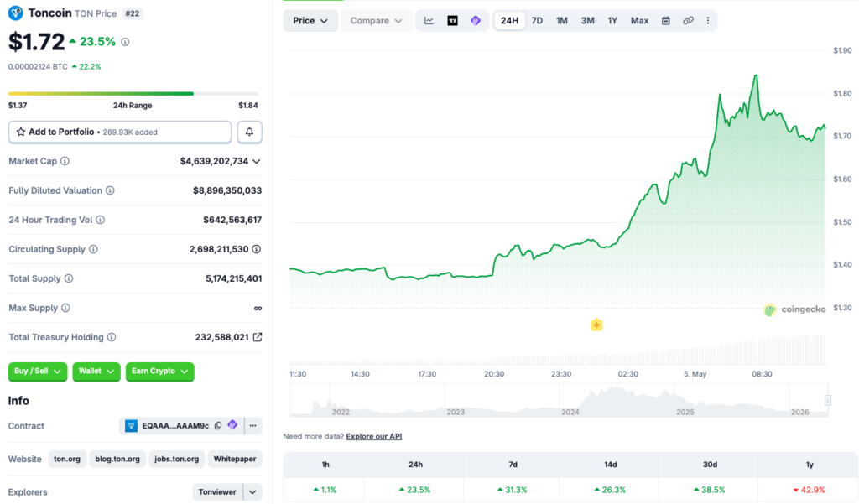Image resolution: width=859 pixels, height=504 pixels.
Task: Open contract more options ellipsis
Action: (x=252, y=426)
